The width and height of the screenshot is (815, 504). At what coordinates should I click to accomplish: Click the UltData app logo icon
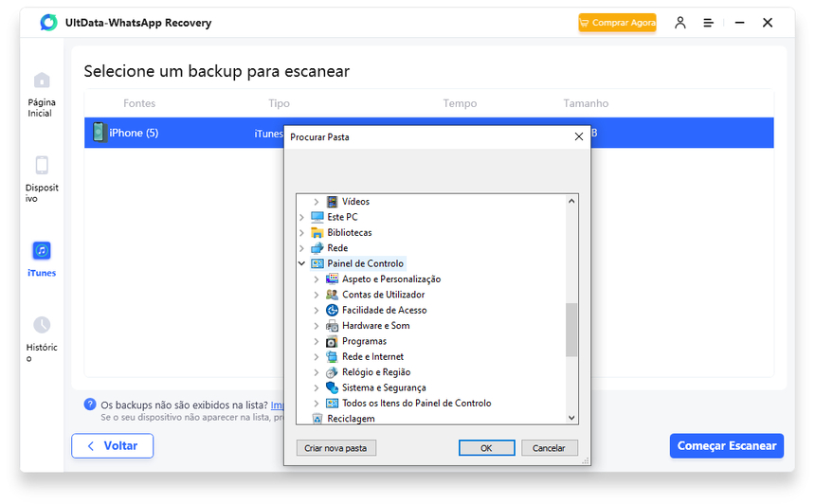pyautogui.click(x=48, y=23)
